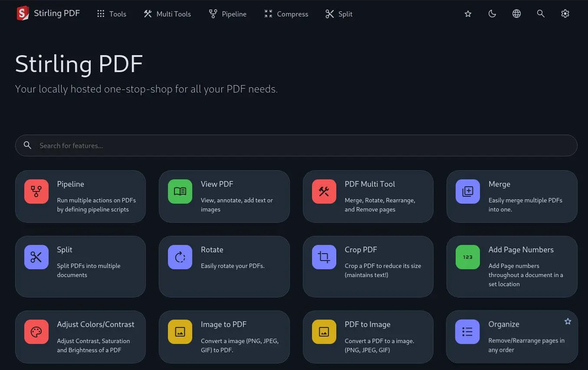The image size is (588, 370).
Task: Click the Stirling PDF logo icon
Action: pyautogui.click(x=23, y=13)
